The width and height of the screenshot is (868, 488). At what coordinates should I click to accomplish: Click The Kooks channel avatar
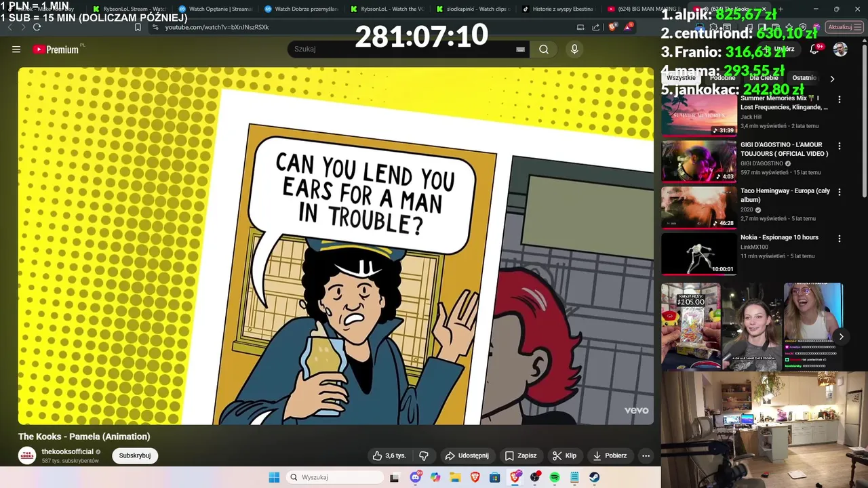click(x=27, y=455)
